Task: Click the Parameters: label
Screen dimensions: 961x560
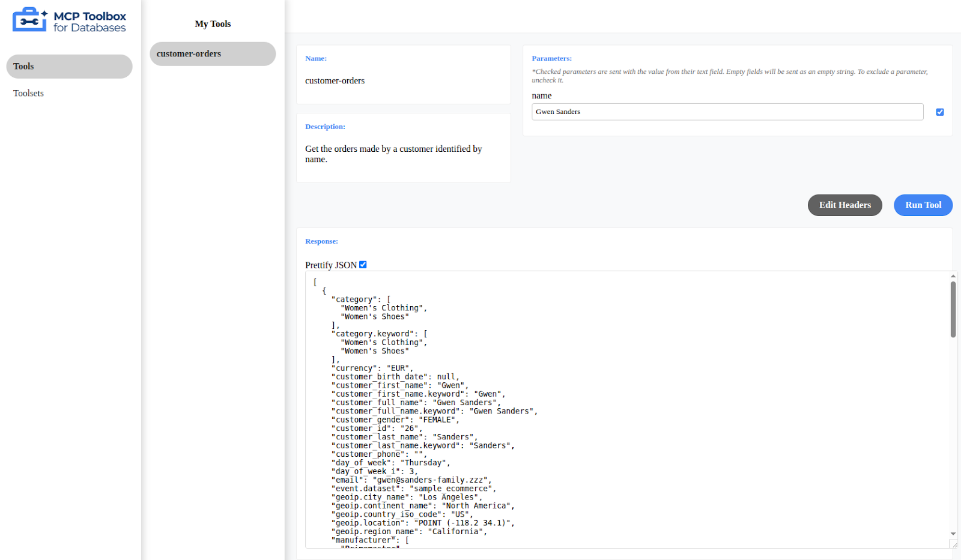Action: 551,58
